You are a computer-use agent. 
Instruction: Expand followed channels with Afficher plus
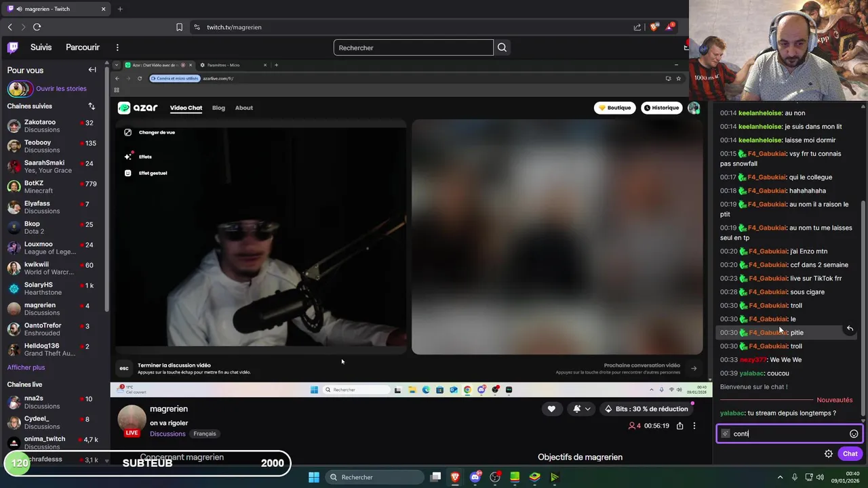coord(26,367)
